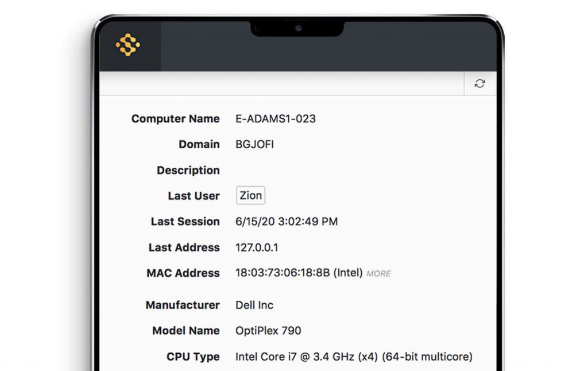Select the computer name E-ADAMS1-023
Screen dimensions: 588x371
point(276,119)
